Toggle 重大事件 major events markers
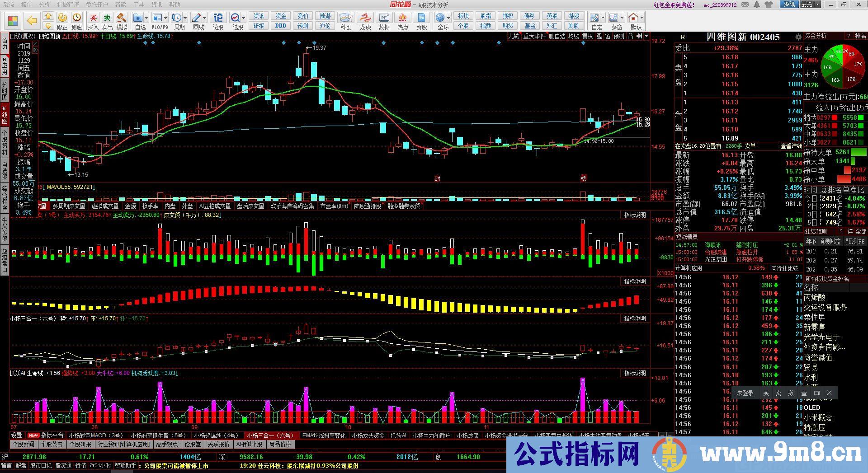868x473 pixels. click(x=534, y=36)
